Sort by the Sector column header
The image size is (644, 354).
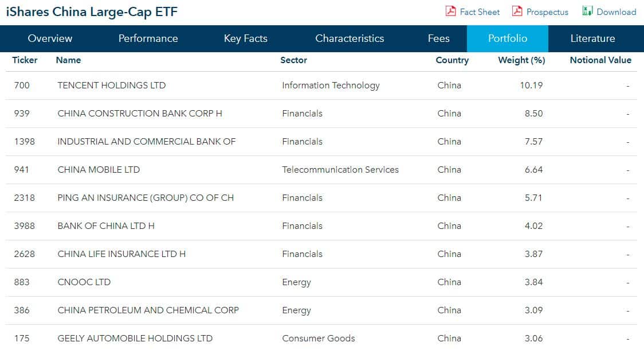(x=294, y=60)
